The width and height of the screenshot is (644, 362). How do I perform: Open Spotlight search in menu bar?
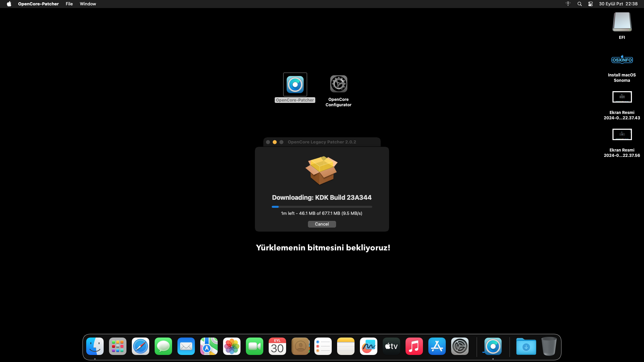tap(580, 4)
